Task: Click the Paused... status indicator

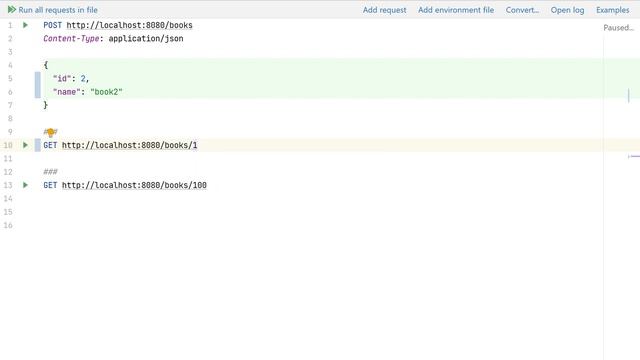Action: pyautogui.click(x=618, y=28)
